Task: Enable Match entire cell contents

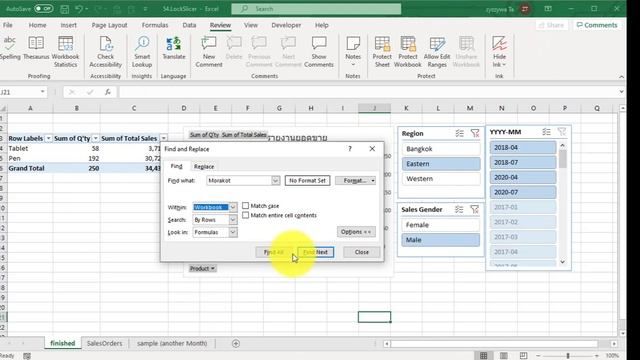Action: [x=245, y=215]
